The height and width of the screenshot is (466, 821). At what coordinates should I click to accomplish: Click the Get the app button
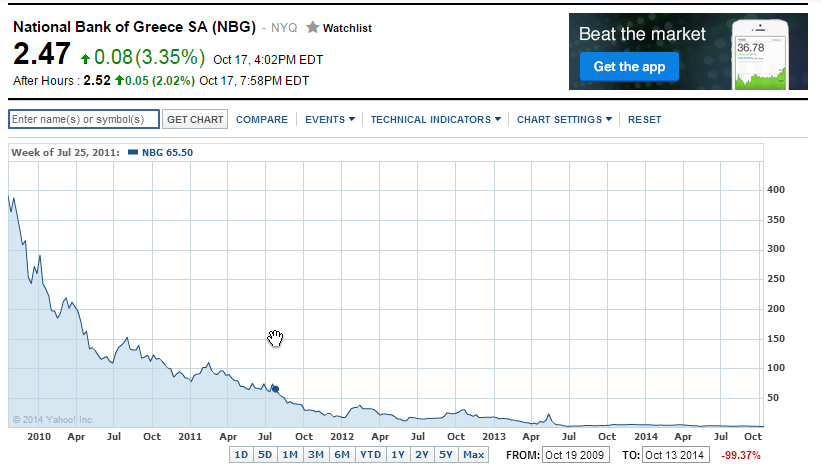629,66
